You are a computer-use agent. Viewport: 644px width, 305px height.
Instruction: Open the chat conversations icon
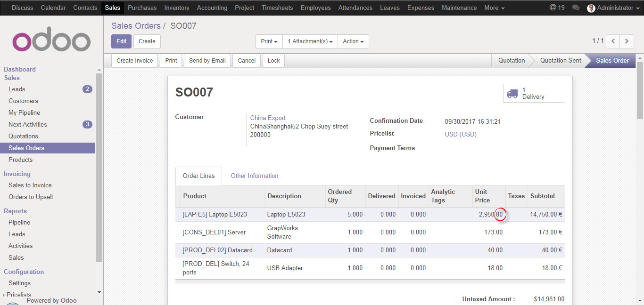(575, 8)
